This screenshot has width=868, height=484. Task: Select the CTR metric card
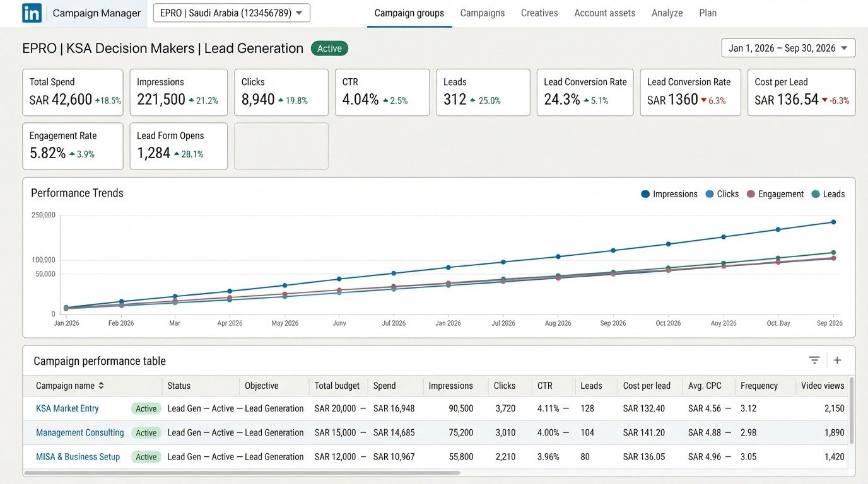point(382,92)
